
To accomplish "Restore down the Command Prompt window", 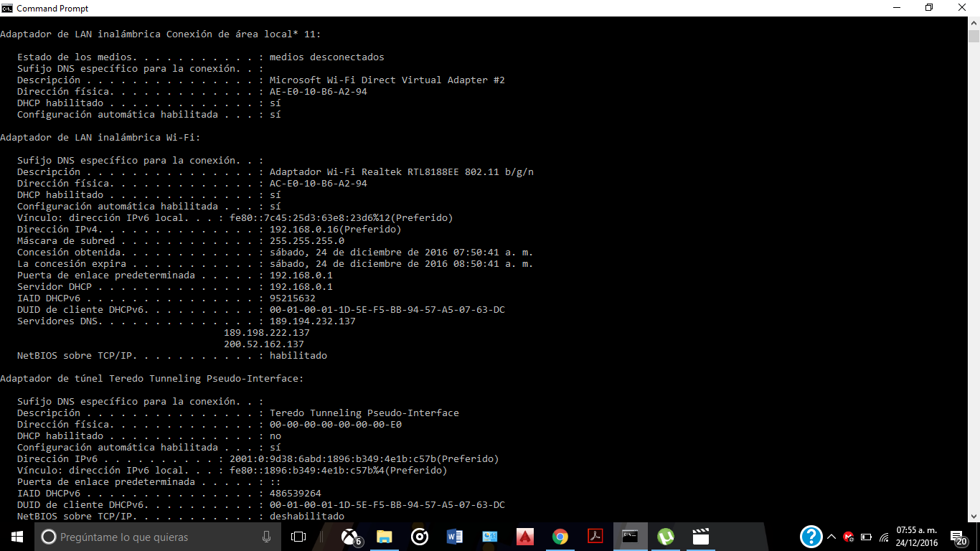I will (929, 8).
